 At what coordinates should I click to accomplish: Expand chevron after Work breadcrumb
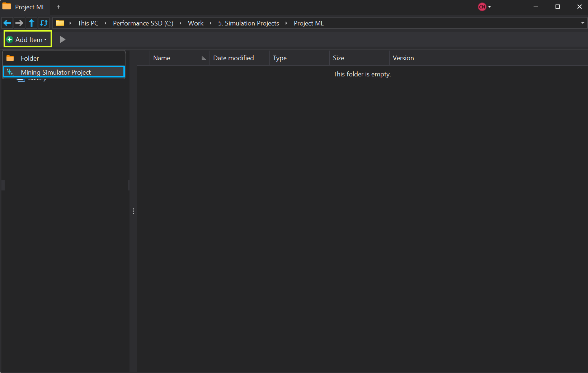pos(211,23)
